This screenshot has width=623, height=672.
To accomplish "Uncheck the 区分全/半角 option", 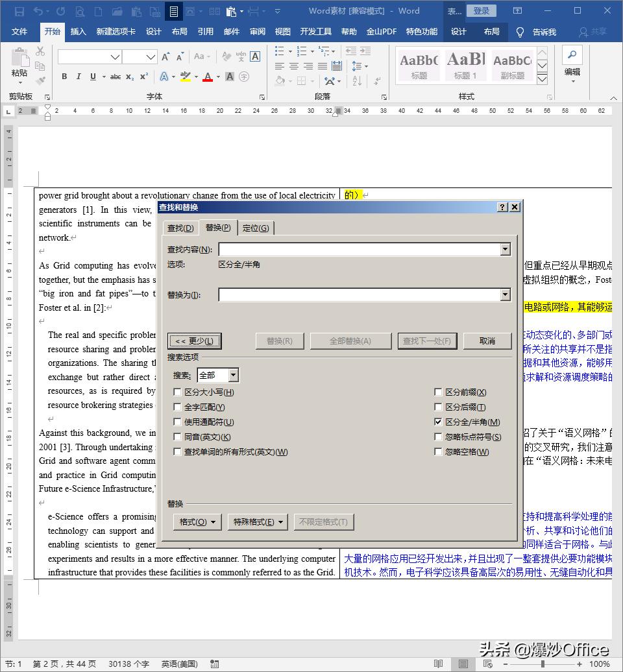I will (439, 421).
